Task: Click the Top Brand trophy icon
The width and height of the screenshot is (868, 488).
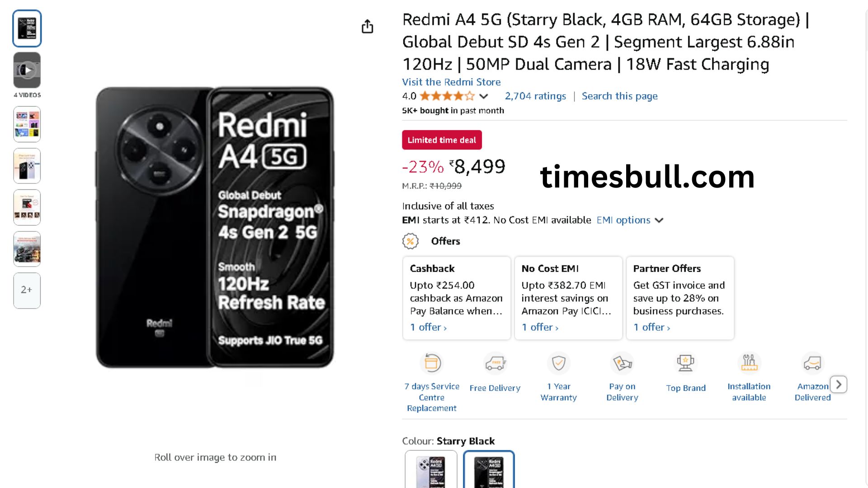Action: (x=685, y=363)
